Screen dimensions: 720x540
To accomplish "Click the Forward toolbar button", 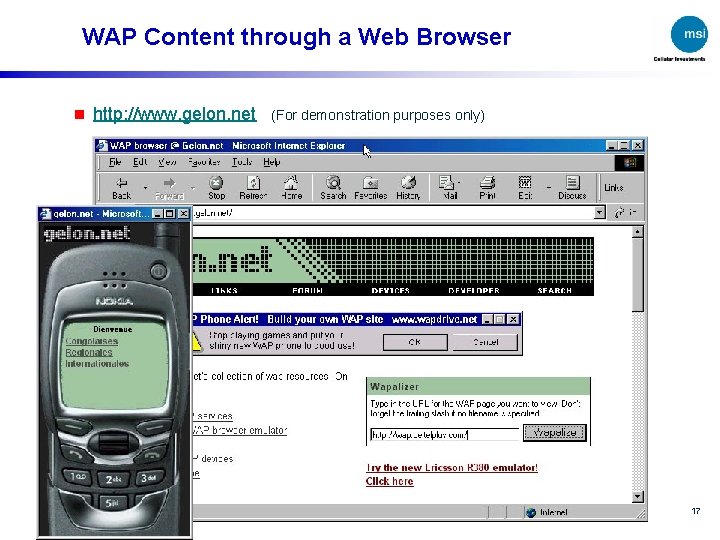I will (x=169, y=188).
